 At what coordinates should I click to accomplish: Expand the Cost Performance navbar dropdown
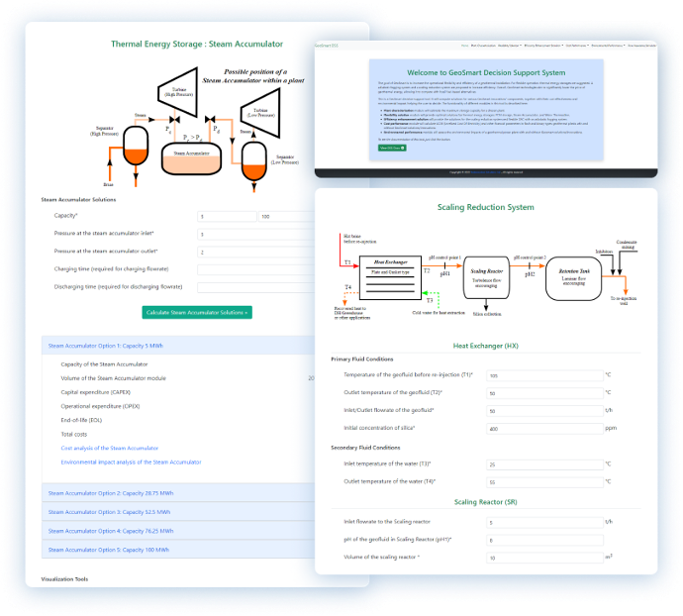[577, 46]
